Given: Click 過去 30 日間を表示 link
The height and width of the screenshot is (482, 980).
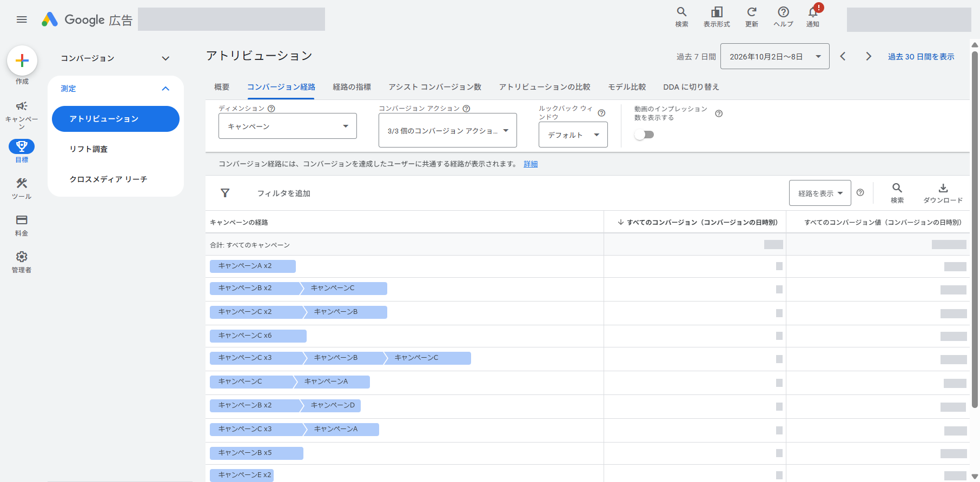Looking at the screenshot, I should [921, 57].
